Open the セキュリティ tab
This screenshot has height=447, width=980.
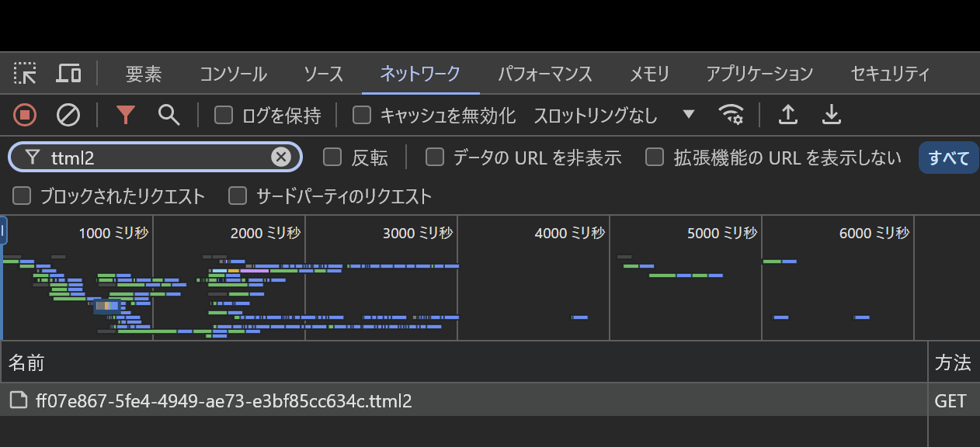(x=890, y=74)
